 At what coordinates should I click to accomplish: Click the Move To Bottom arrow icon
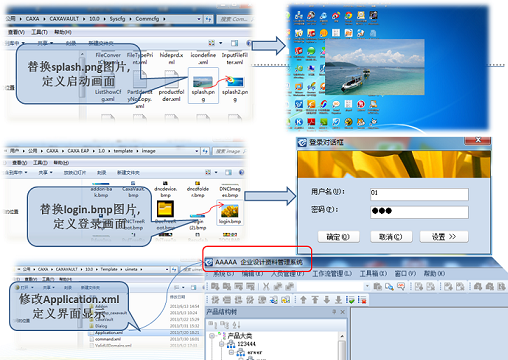point(338,300)
